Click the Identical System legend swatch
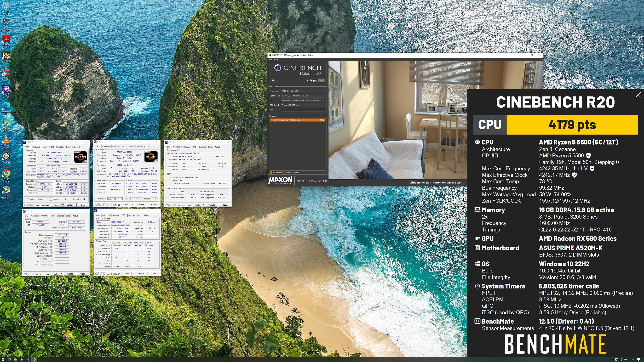This screenshot has width=644, height=362. tap(284, 173)
